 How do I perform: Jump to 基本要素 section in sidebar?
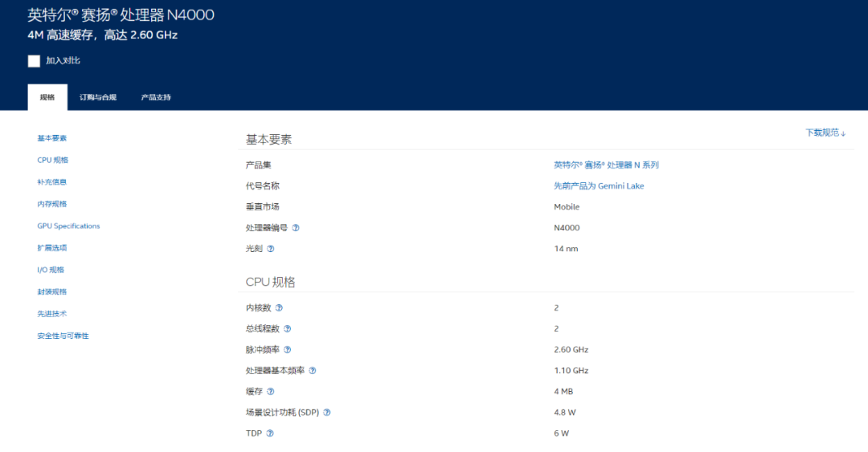pyautogui.click(x=52, y=138)
